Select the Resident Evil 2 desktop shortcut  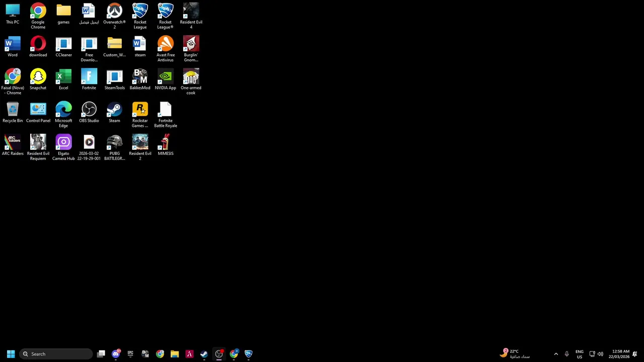tap(140, 147)
